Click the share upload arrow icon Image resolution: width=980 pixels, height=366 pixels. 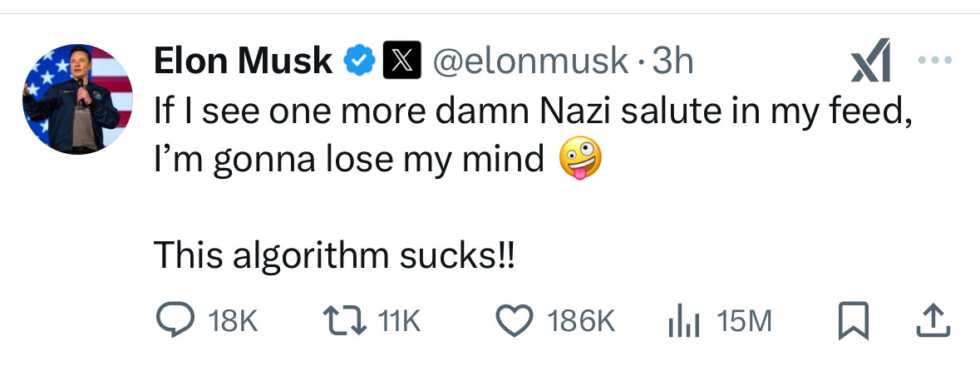[x=933, y=320]
